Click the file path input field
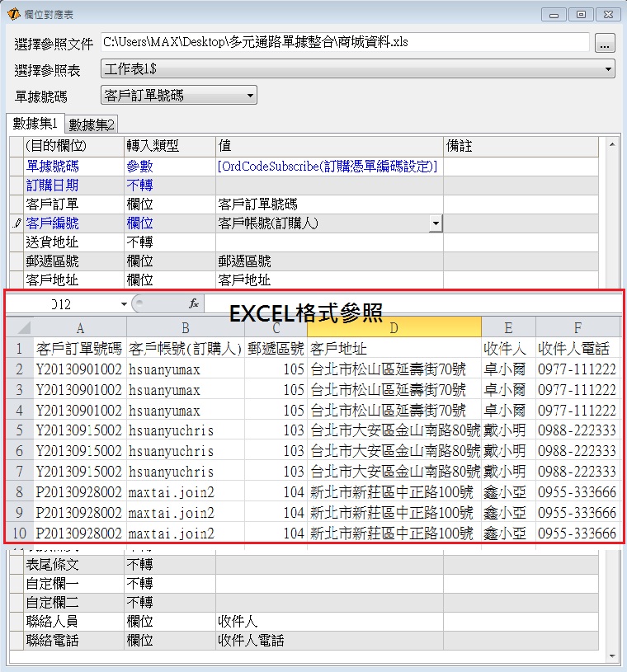 tap(345, 42)
